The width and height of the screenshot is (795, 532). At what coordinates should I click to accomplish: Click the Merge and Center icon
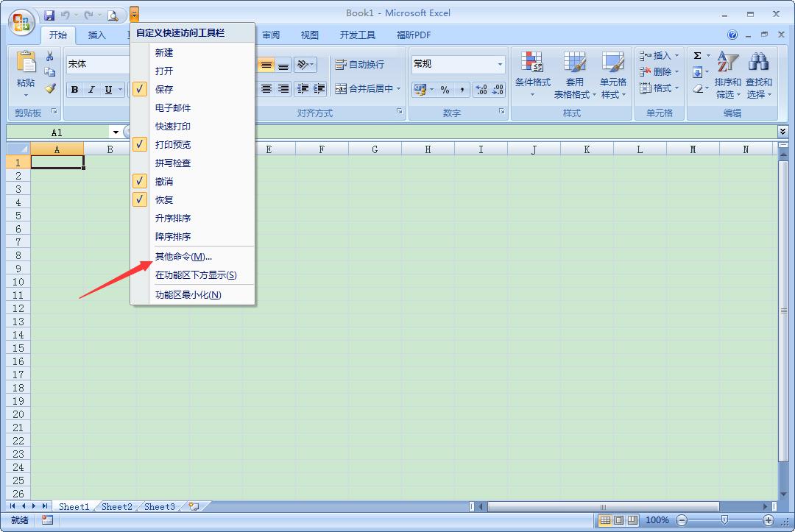tap(363, 90)
